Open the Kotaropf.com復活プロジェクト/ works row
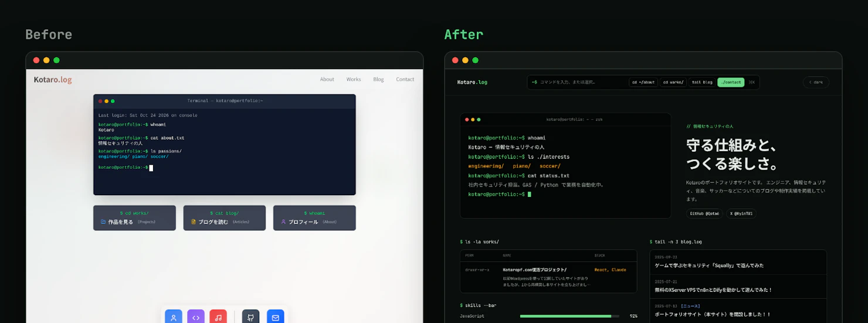 click(x=548, y=277)
